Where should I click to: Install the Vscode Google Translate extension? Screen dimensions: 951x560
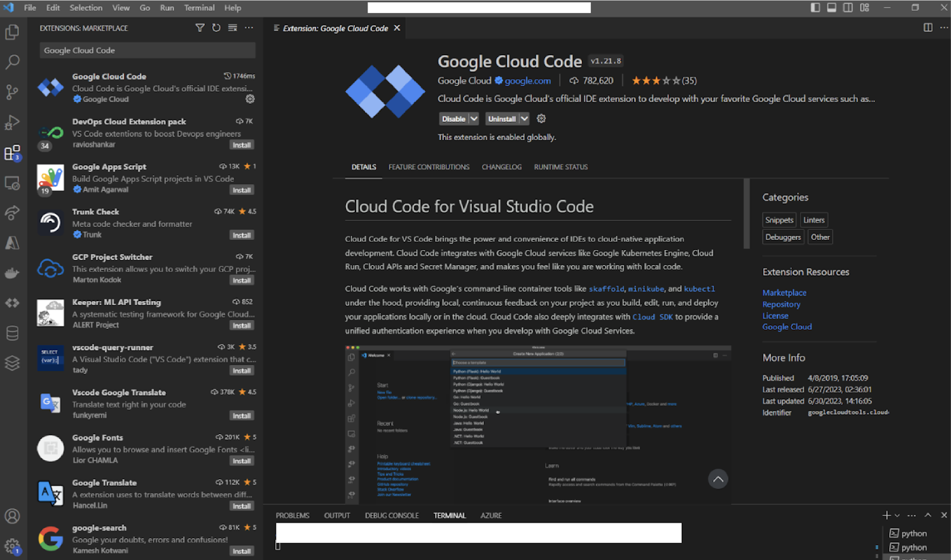[x=242, y=416]
